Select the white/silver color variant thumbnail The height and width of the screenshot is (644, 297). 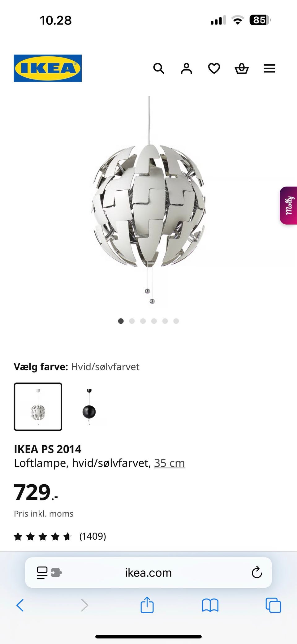pos(38,407)
